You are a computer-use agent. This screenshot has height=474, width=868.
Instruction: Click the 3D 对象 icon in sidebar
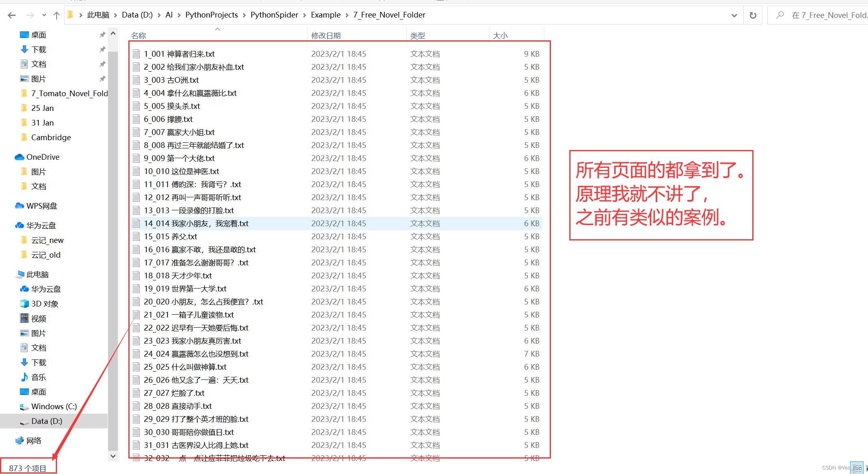tap(24, 304)
